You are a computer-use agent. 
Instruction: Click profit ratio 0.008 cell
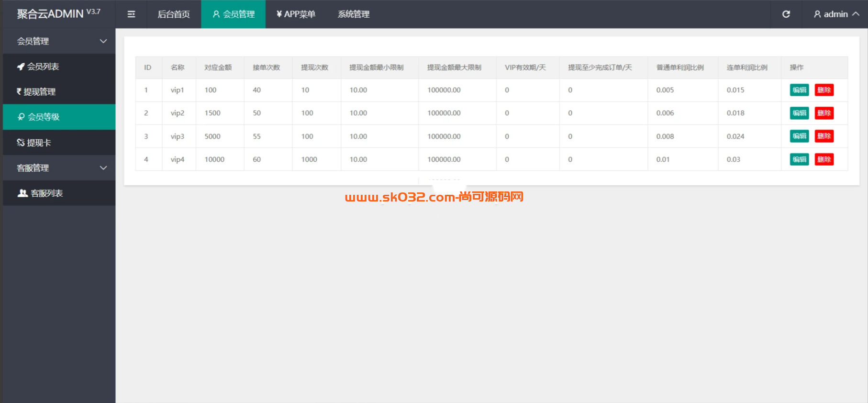tap(683, 136)
